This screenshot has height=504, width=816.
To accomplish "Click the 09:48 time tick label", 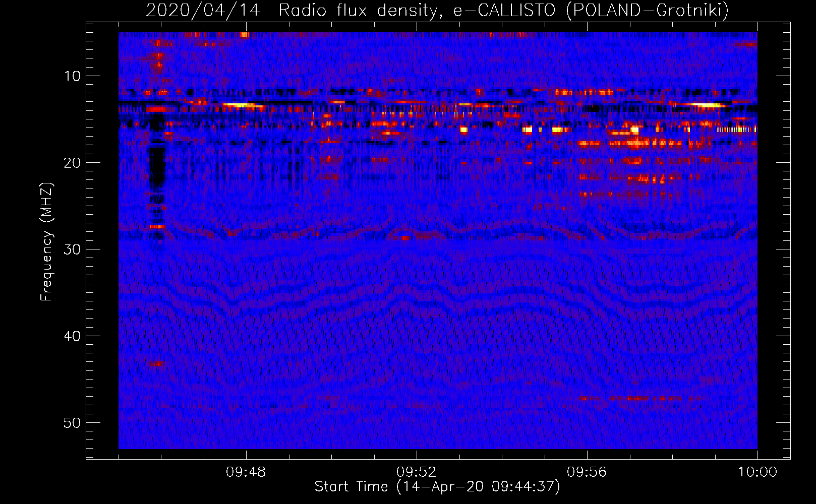I will pyautogui.click(x=246, y=472).
